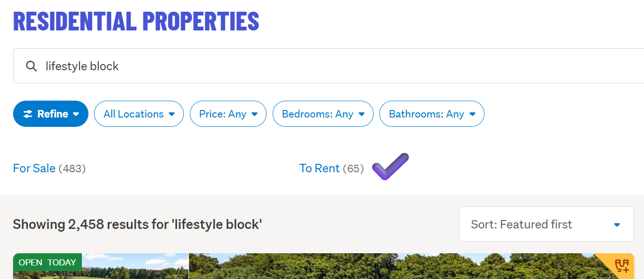Click the sliders icon on Refine button
Viewport: 644px width, 279px height.
tap(28, 114)
